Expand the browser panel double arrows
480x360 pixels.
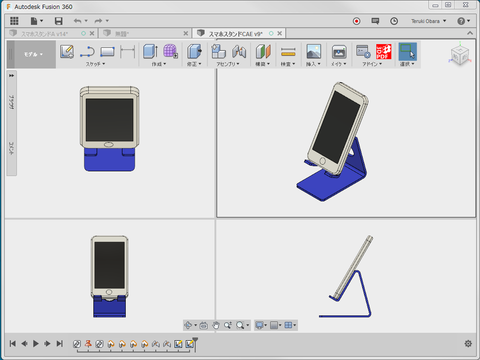click(12, 76)
